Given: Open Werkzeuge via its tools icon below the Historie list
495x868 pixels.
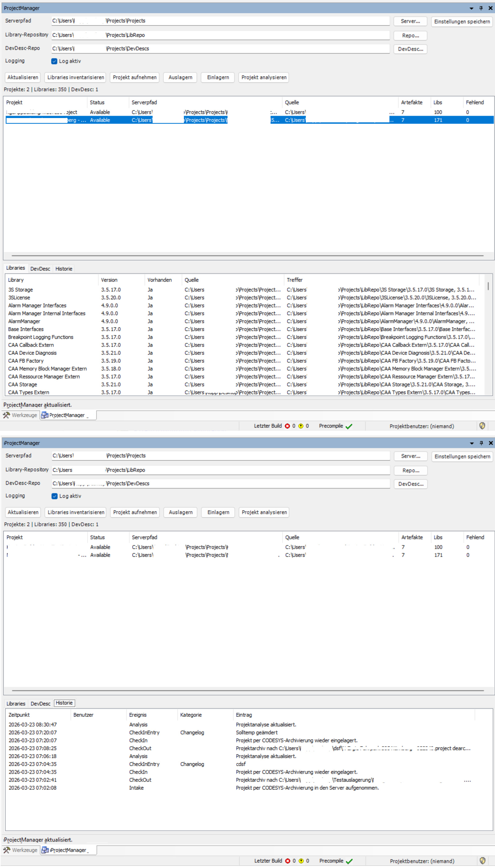Looking at the screenshot, I should tap(7, 850).
